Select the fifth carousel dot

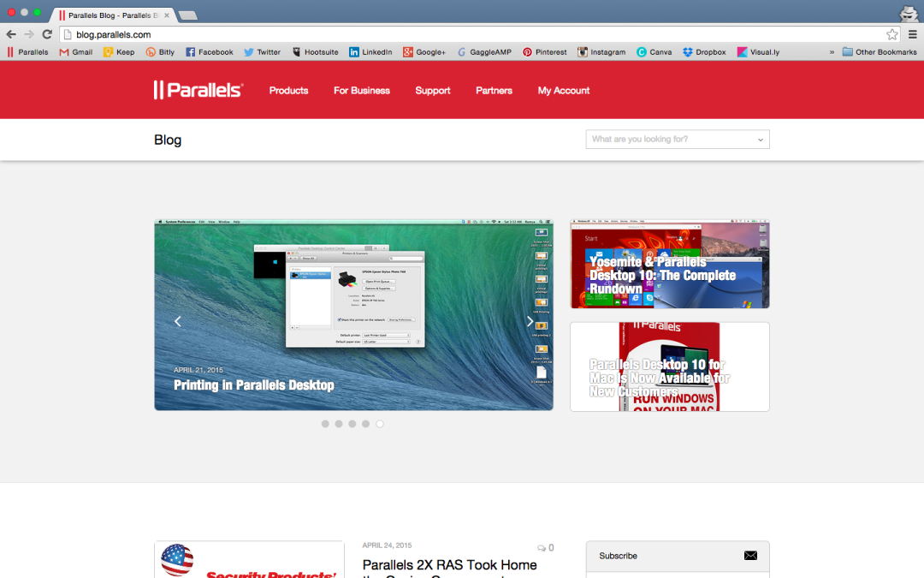coord(380,424)
